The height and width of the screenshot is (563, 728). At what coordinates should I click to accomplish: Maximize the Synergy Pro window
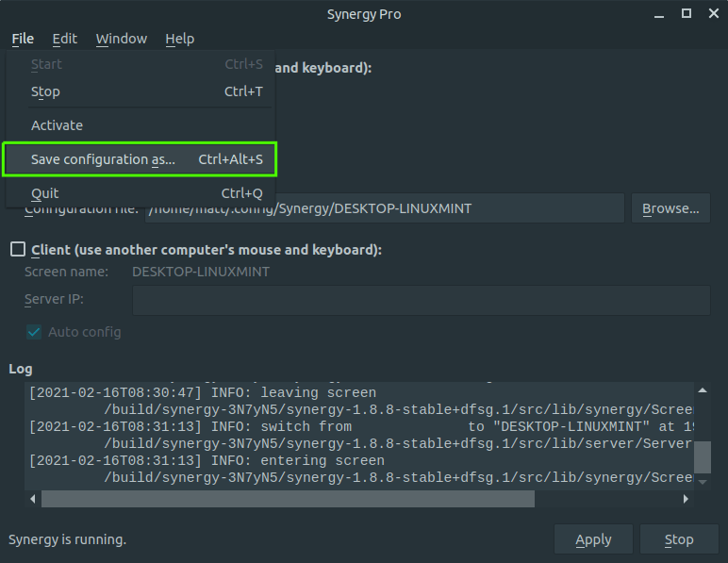687,13
